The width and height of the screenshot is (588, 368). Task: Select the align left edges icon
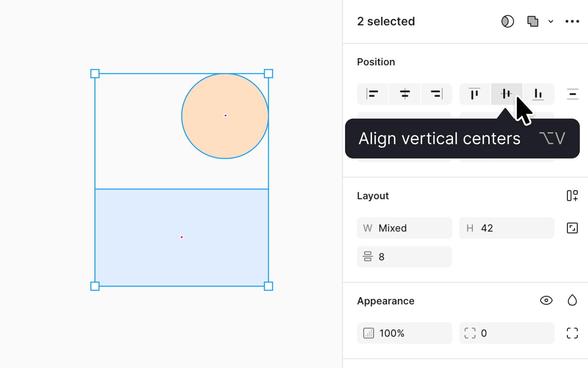click(372, 94)
